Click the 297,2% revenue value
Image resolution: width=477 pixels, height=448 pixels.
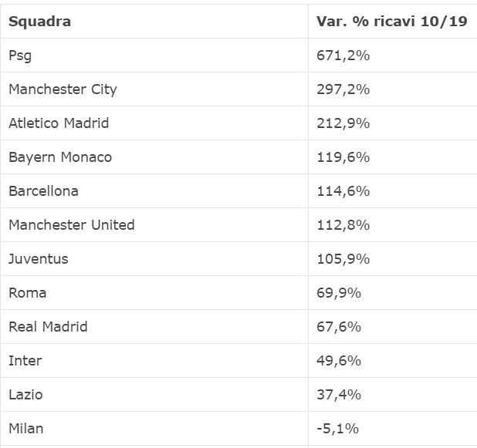pyautogui.click(x=343, y=89)
